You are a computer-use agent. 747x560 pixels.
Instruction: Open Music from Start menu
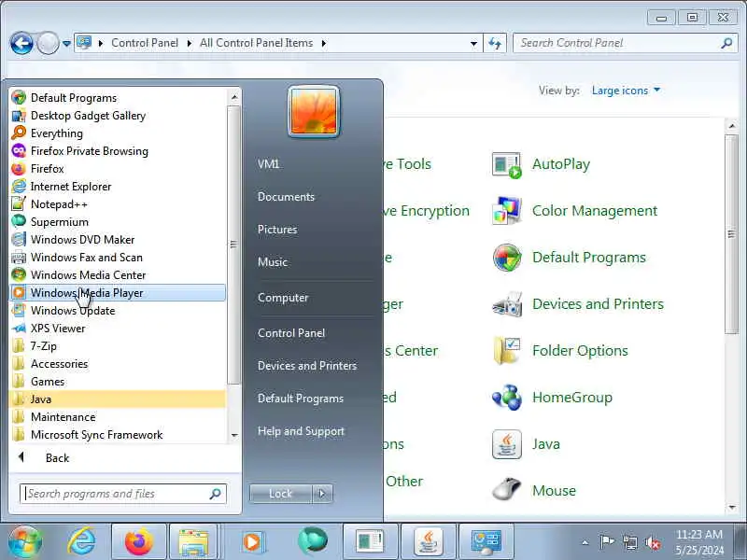tap(273, 262)
